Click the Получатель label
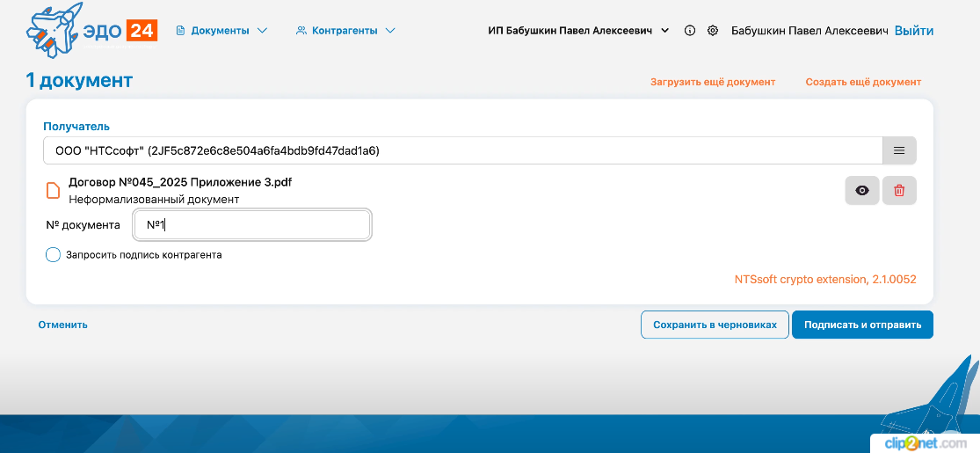Screen dimensions: 980x453 (x=76, y=127)
